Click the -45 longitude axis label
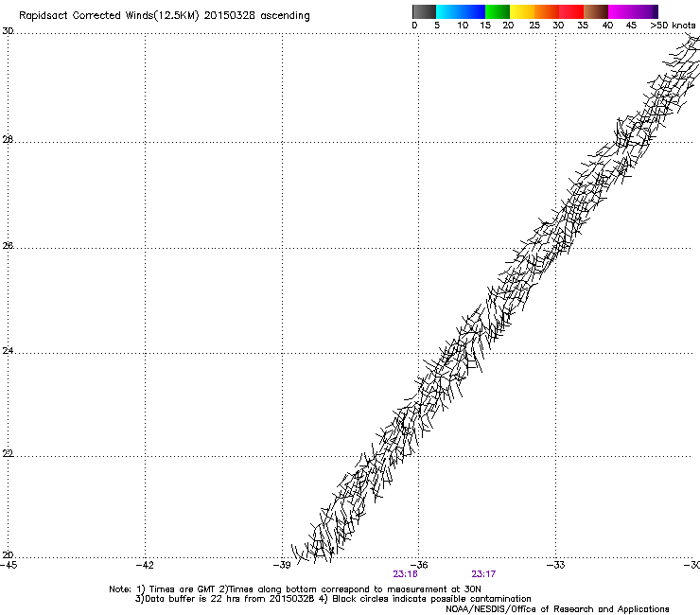The height and width of the screenshot is (615, 700). click(9, 565)
